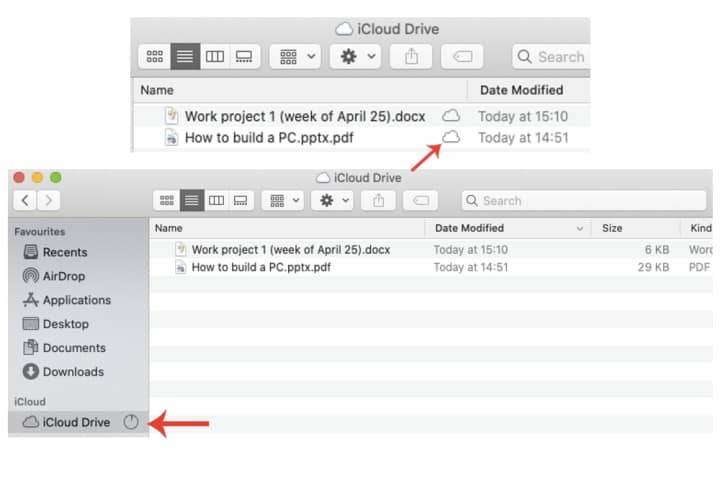Image resolution: width=720 pixels, height=480 pixels.
Task: Click cloud download icon beside How to build a PC
Action: click(x=451, y=136)
